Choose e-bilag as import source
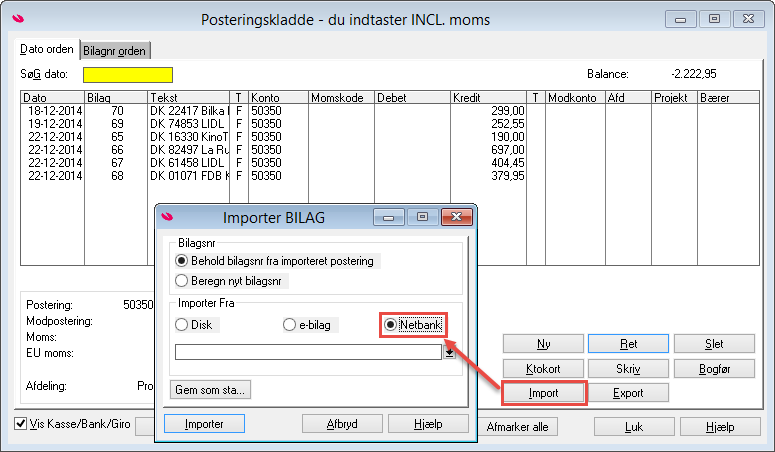The width and height of the screenshot is (775, 452). (x=310, y=324)
